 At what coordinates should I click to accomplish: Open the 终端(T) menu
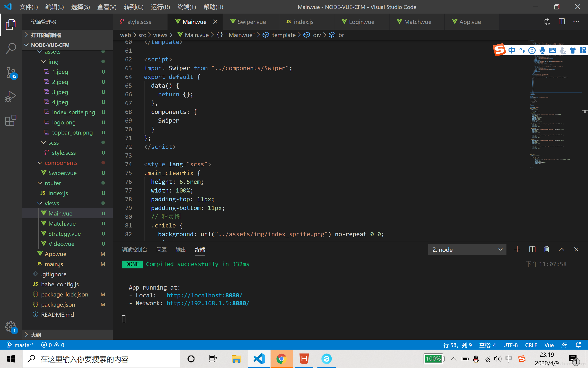(187, 7)
